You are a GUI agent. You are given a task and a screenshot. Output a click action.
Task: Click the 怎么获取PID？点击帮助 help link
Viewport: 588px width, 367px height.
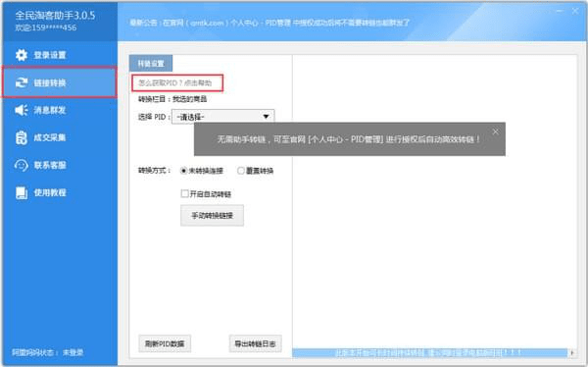(x=175, y=83)
